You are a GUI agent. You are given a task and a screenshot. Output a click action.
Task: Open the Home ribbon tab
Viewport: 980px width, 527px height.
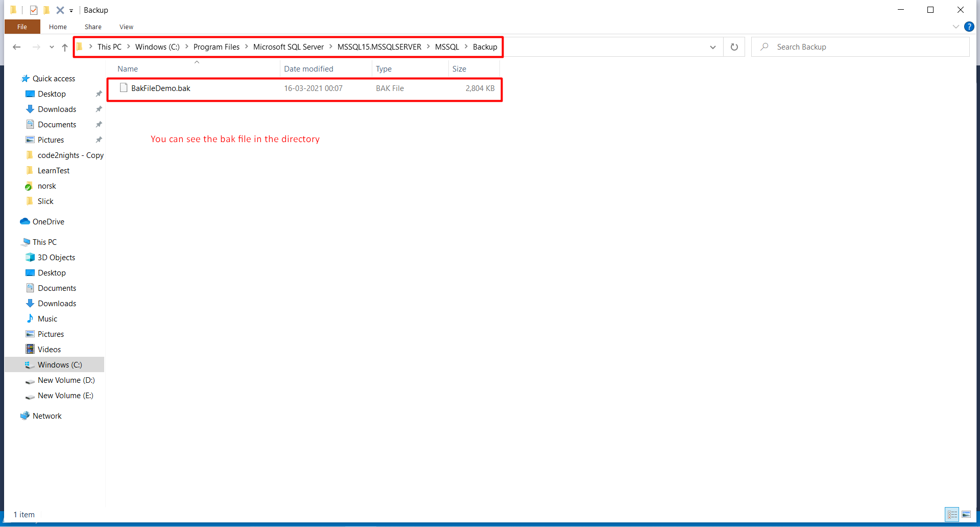pyautogui.click(x=58, y=27)
